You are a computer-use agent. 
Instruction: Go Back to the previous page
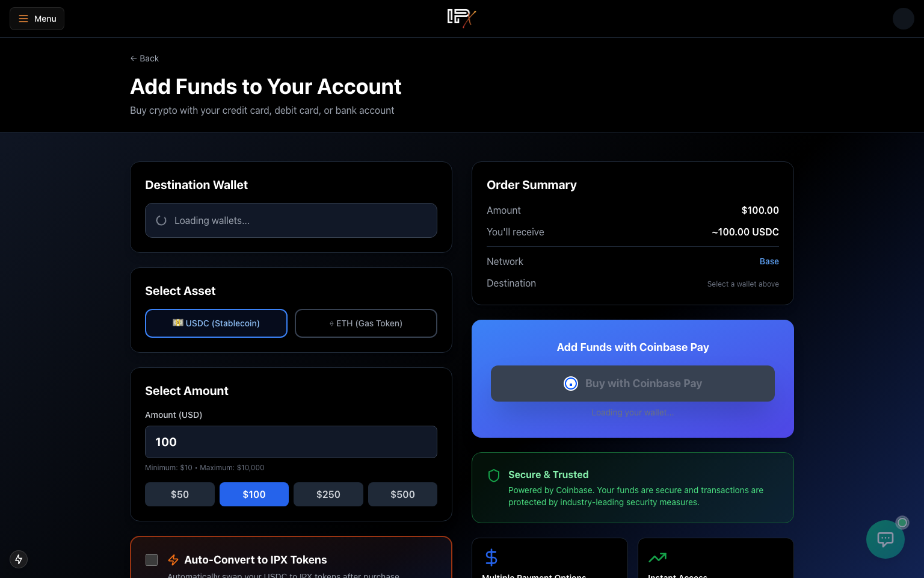(x=144, y=58)
